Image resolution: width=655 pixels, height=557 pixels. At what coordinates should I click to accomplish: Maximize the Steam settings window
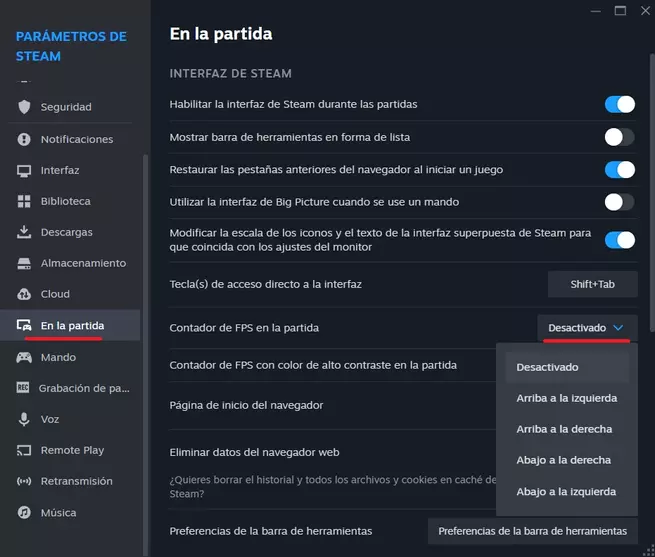620,10
